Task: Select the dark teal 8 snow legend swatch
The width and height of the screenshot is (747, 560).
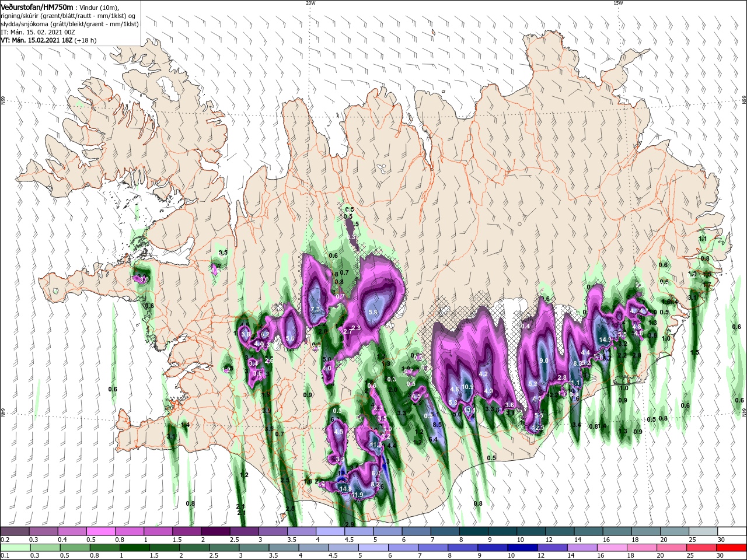Action: [x=474, y=531]
